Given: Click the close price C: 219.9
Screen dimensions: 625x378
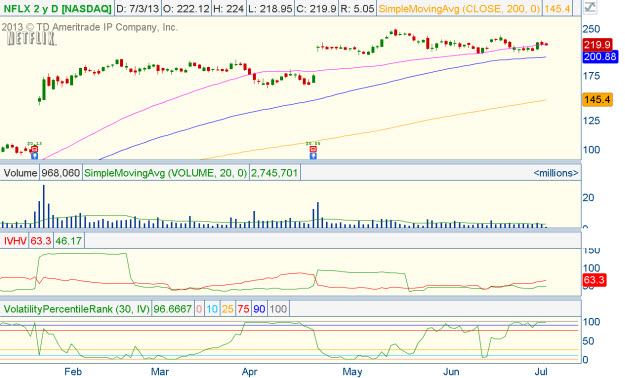Looking at the screenshot, I should [316, 8].
